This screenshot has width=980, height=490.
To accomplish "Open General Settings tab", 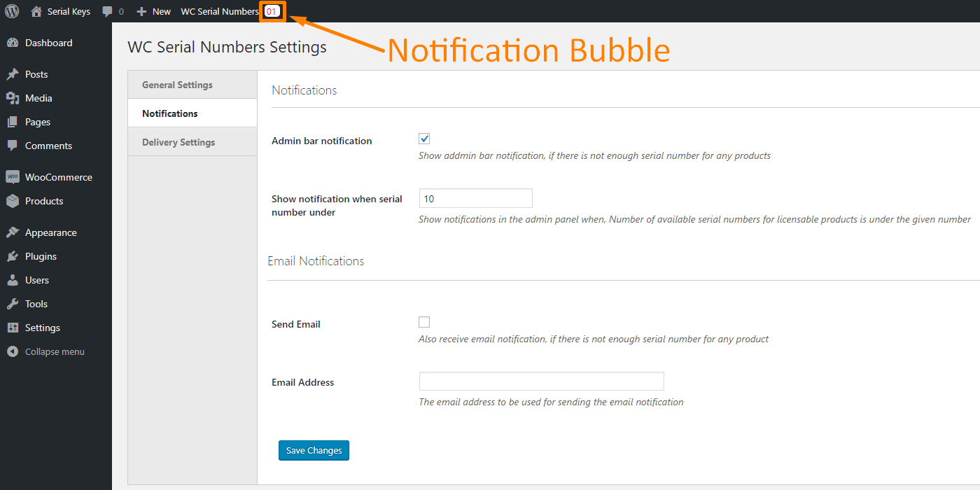I will 192,85.
